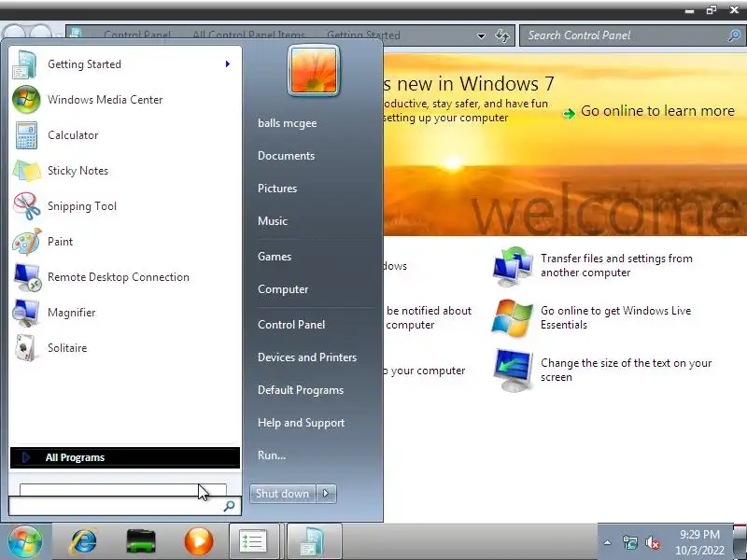Open the taskbar clock and date

pyautogui.click(x=699, y=542)
